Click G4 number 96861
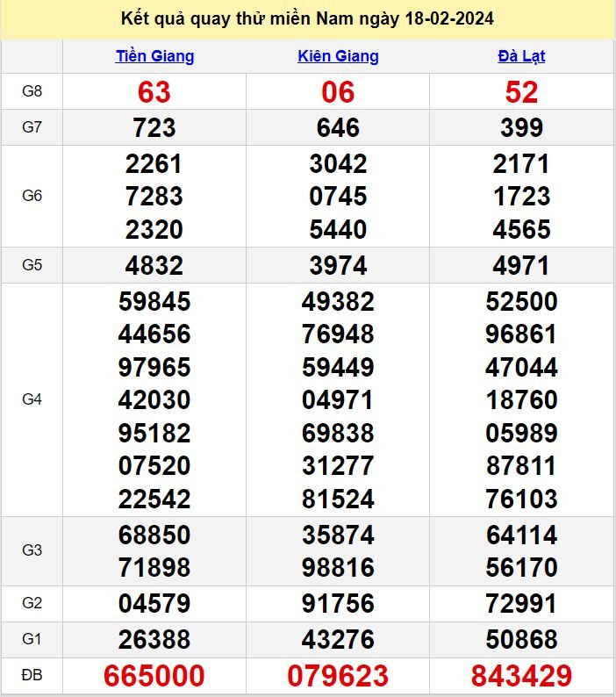616x697 pixels. [521, 334]
